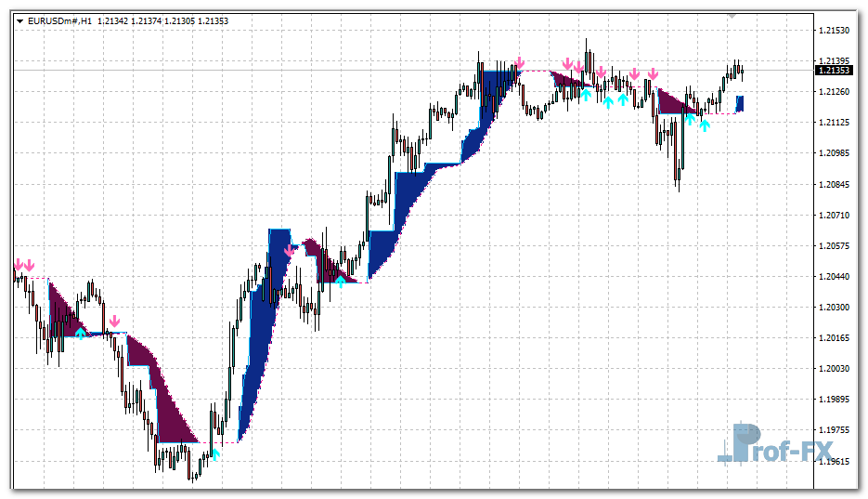Click the 1.21342 open price in header
Screen dimensions: 868x499
pyautogui.click(x=114, y=20)
